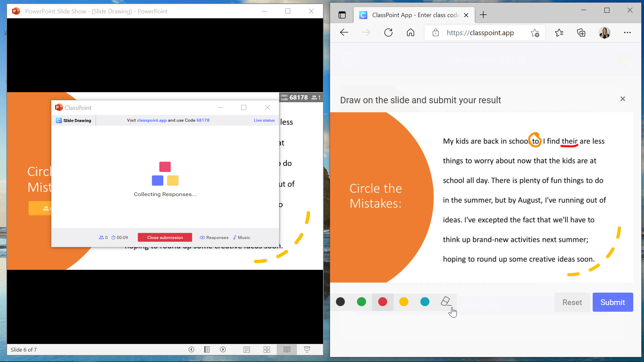This screenshot has width=644, height=362.
Task: Close the drawing prompt with X
Action: [x=623, y=99]
